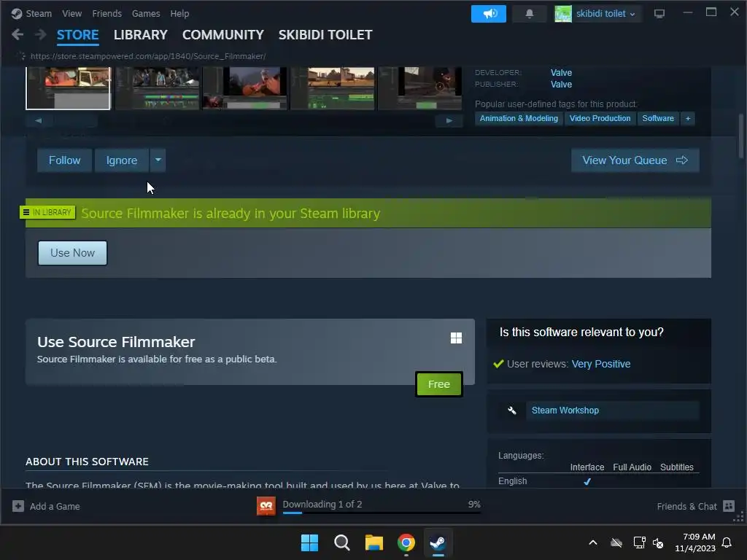Open the Valve publisher link

click(561, 85)
